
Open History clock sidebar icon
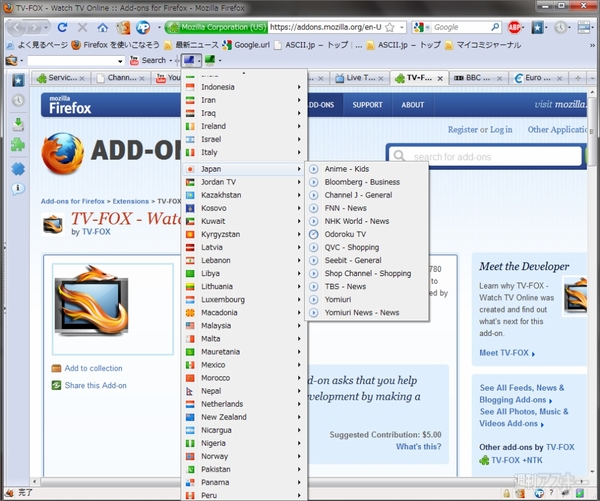click(x=18, y=101)
